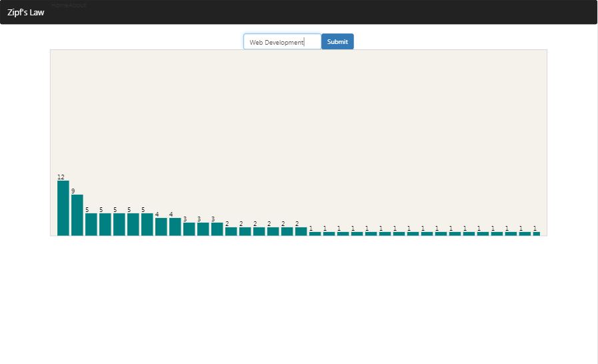Image resolution: width=598 pixels, height=364 pixels.
Task: Select the second bar labeled 4
Action: point(175,227)
